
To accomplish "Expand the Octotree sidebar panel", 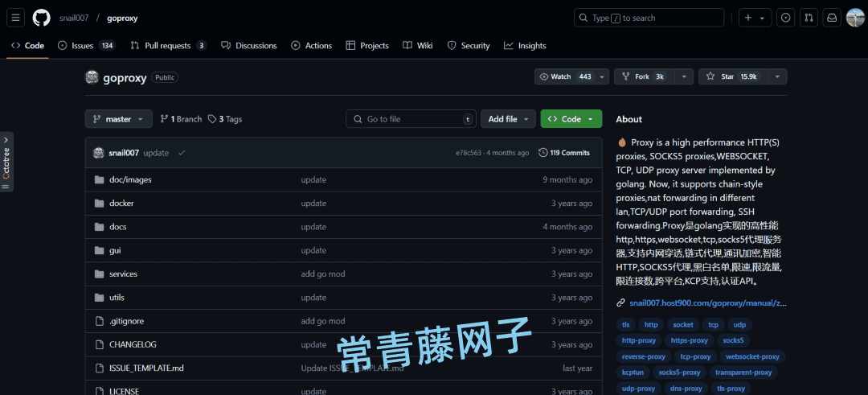I will click(x=6, y=162).
